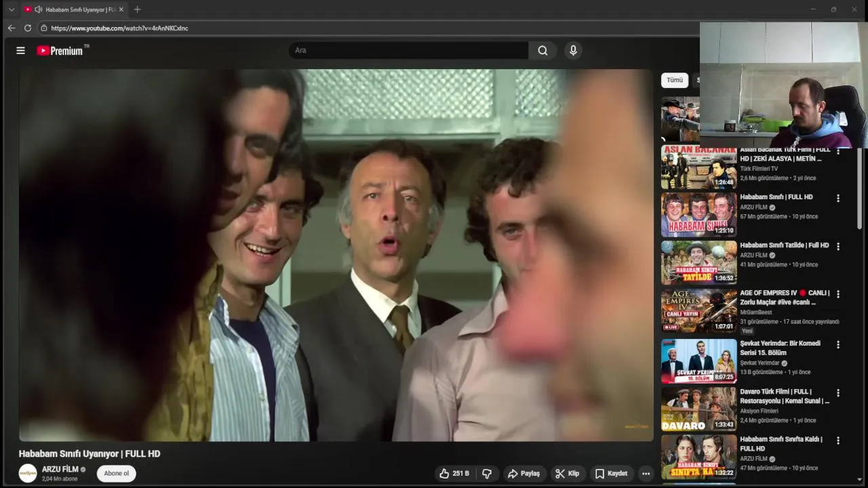The width and height of the screenshot is (868, 488).
Task: Dislike the video with thumbs-down icon
Action: click(487, 474)
